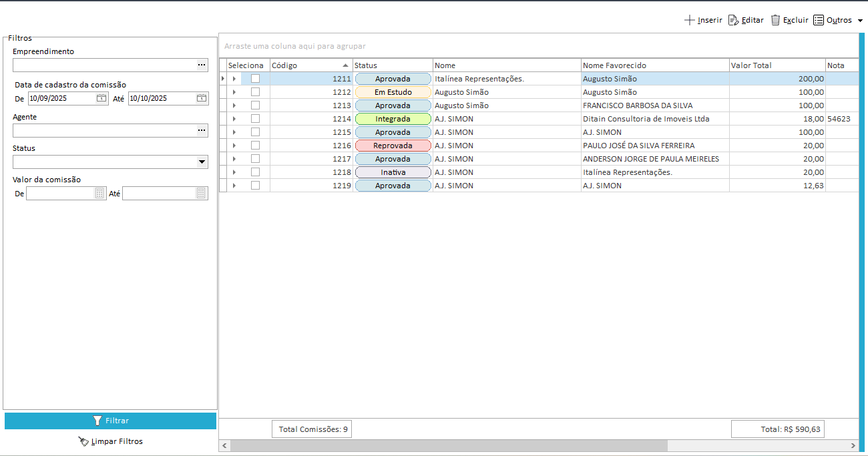Click the Reprovada status badge
This screenshot has width=868, height=456.
pyautogui.click(x=393, y=146)
